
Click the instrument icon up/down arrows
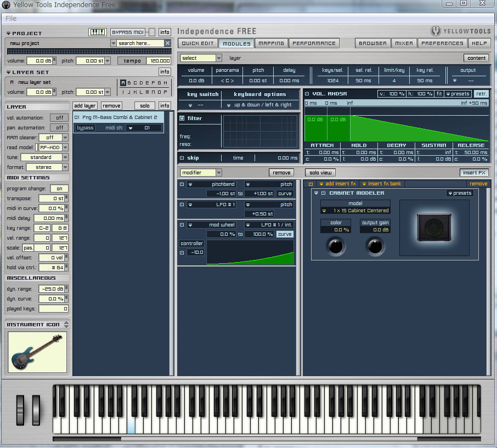(66, 325)
